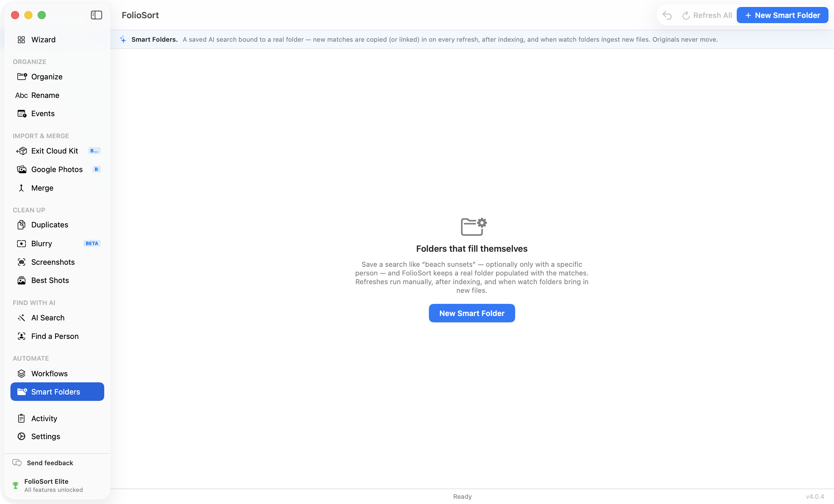Click the Find a Person face icon

(x=21, y=336)
